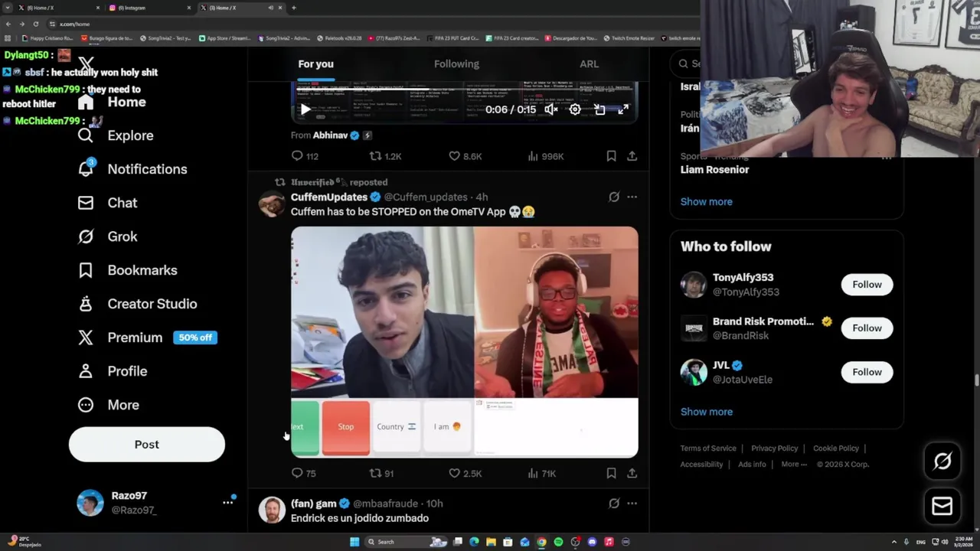
Task: Open the Windows Start menu
Action: [x=354, y=542]
